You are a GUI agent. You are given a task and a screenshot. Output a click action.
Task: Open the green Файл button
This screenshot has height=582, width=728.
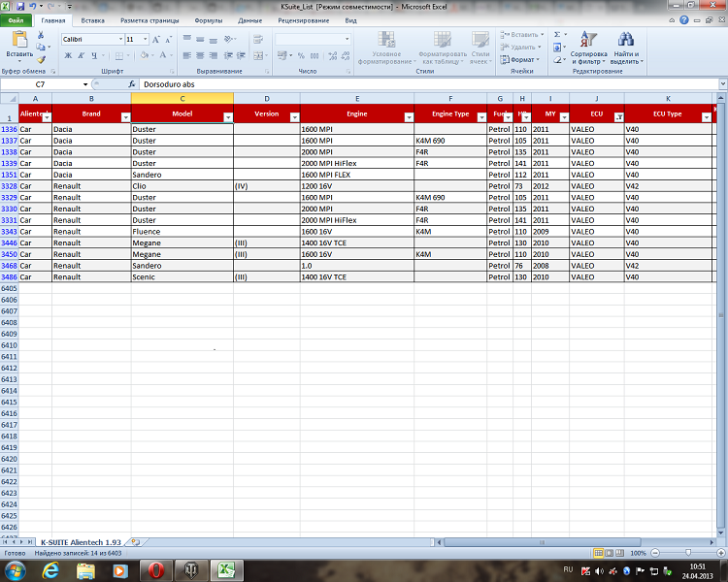[17, 19]
